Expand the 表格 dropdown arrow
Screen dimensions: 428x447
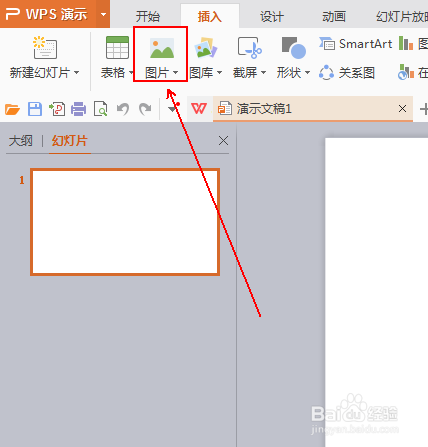[x=131, y=72]
